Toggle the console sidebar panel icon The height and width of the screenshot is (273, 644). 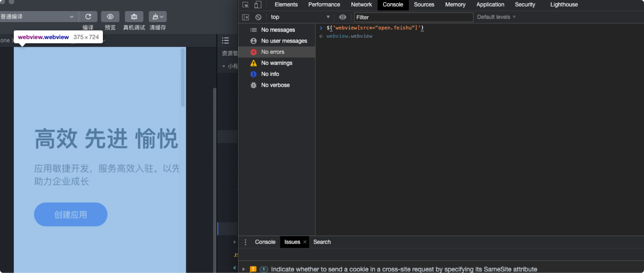245,17
